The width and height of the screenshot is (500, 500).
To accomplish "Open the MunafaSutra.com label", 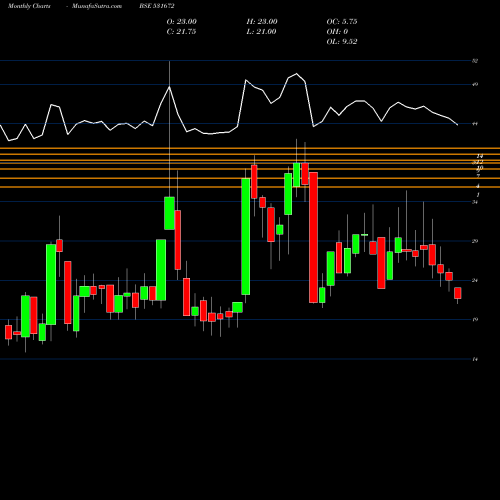I will coord(97,6).
